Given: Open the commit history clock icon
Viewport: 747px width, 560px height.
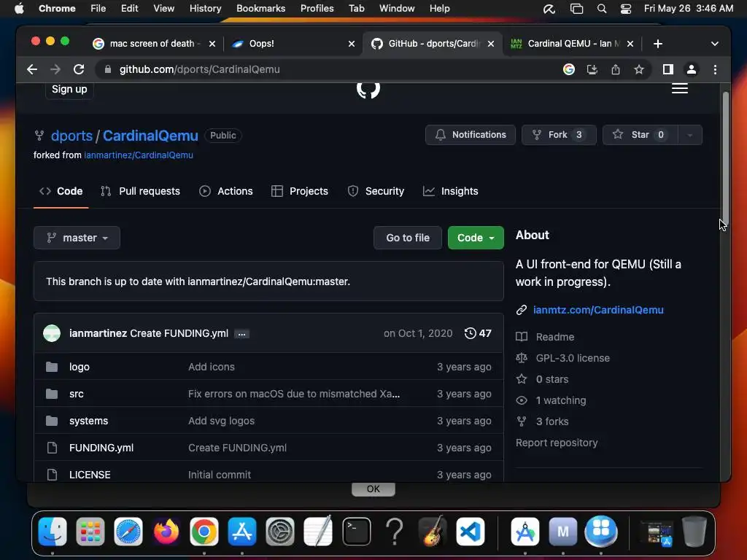Looking at the screenshot, I should [x=470, y=333].
